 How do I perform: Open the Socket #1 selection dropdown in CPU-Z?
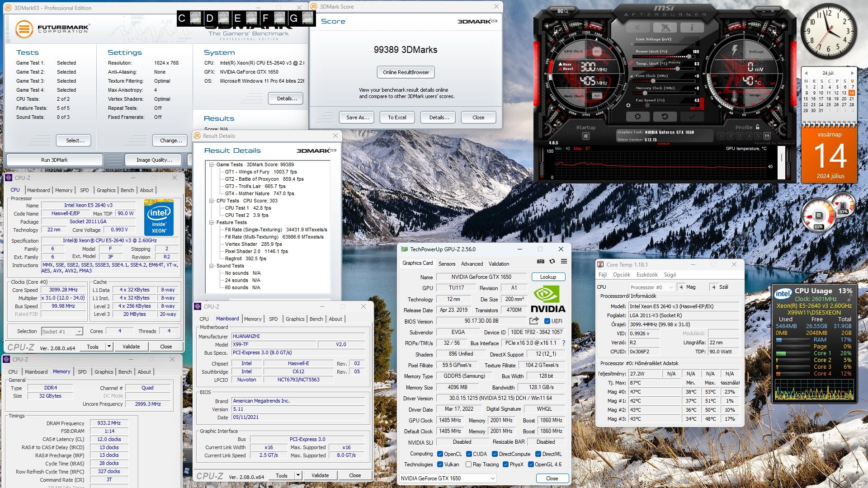pos(62,331)
